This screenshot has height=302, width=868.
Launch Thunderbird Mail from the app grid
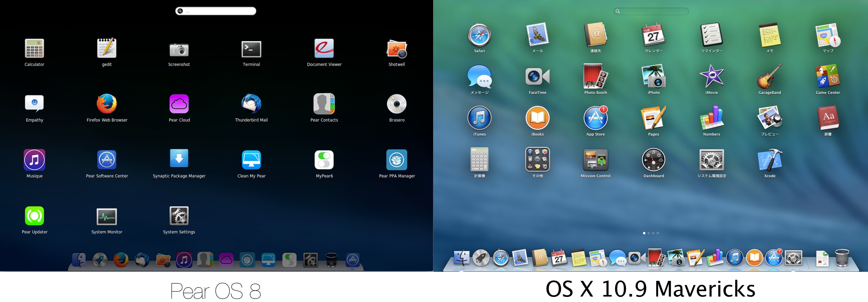(251, 104)
